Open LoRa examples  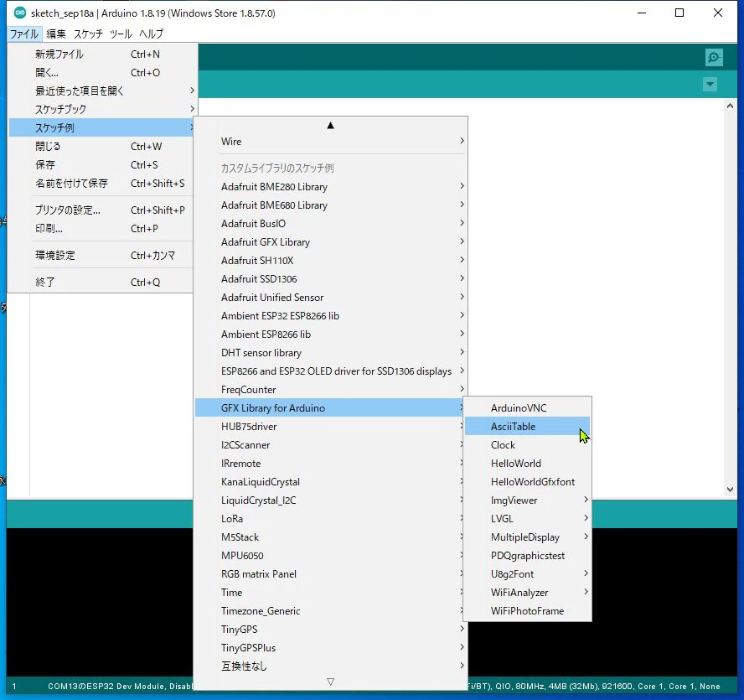pyautogui.click(x=328, y=519)
